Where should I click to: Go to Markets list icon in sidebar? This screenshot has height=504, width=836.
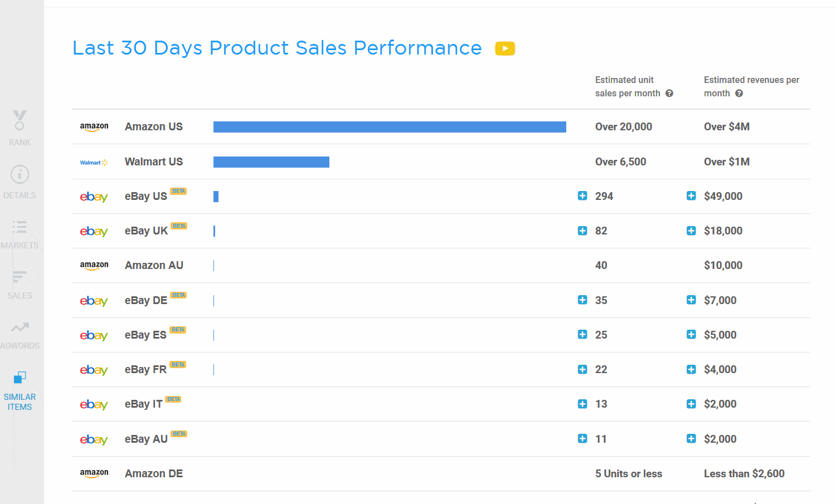[20, 227]
